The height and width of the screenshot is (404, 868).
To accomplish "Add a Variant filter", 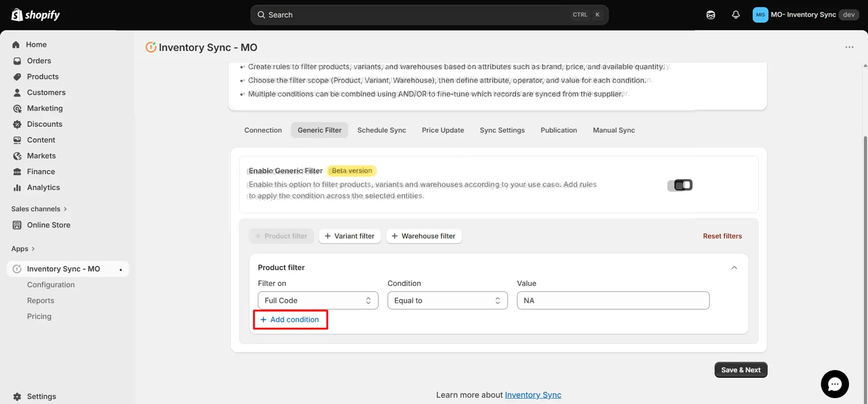I will click(350, 236).
